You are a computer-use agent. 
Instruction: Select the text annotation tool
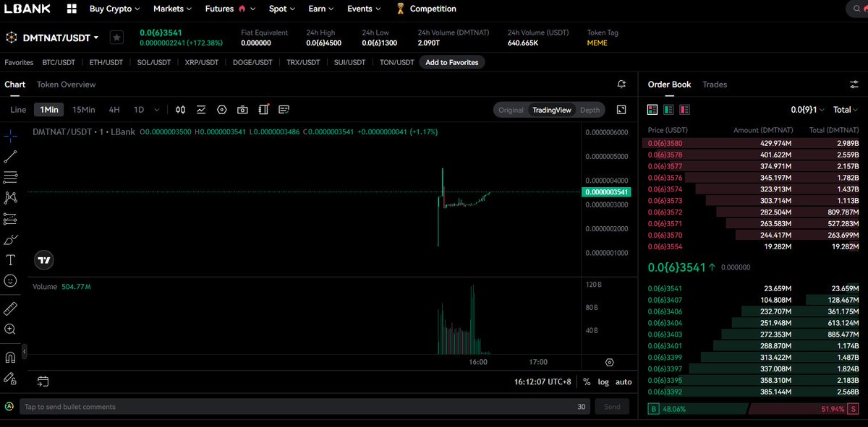tap(10, 260)
